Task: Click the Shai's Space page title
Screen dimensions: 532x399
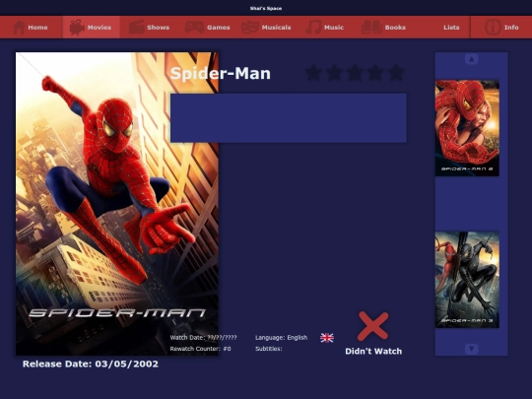Action: [266, 8]
